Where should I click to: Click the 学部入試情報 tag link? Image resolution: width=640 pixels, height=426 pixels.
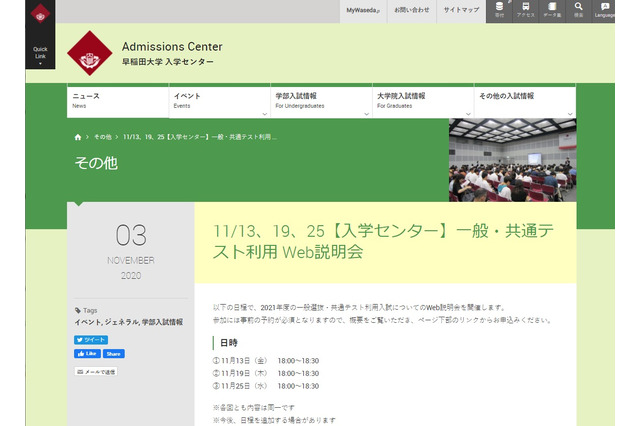(162, 322)
